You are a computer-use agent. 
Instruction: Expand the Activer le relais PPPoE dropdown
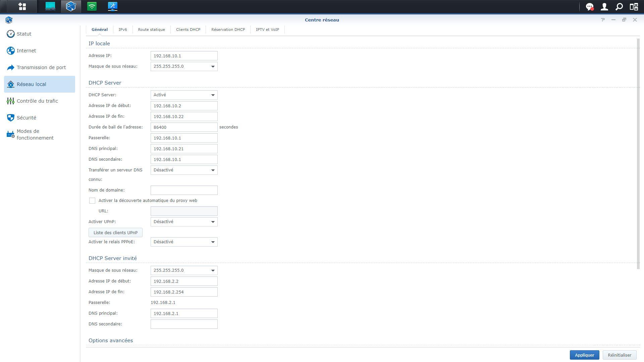point(184,242)
